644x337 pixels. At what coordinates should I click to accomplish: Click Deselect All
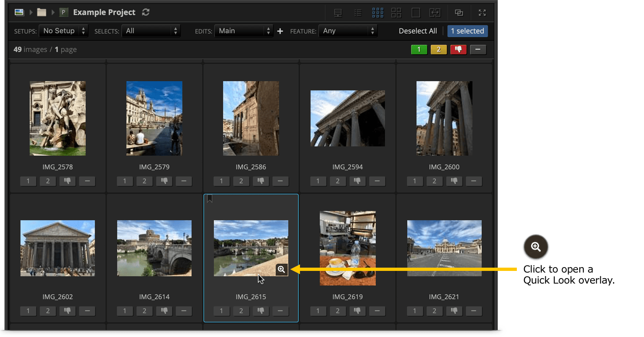pos(418,31)
